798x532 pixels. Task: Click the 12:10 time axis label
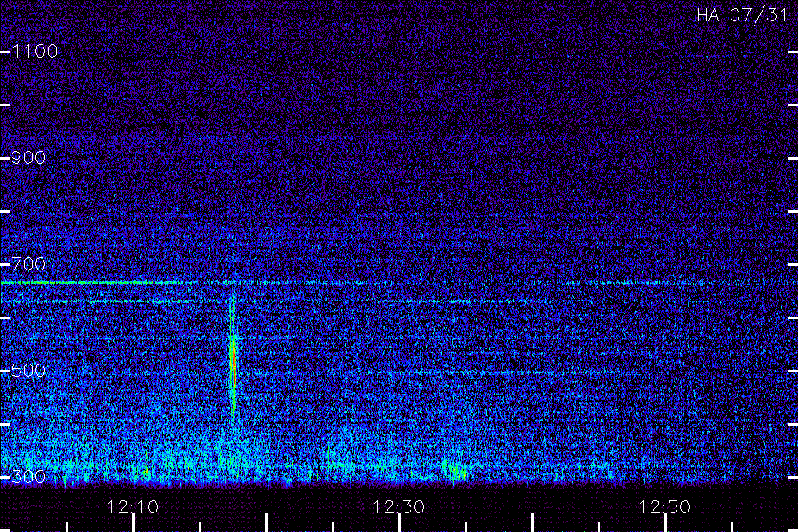click(x=132, y=507)
